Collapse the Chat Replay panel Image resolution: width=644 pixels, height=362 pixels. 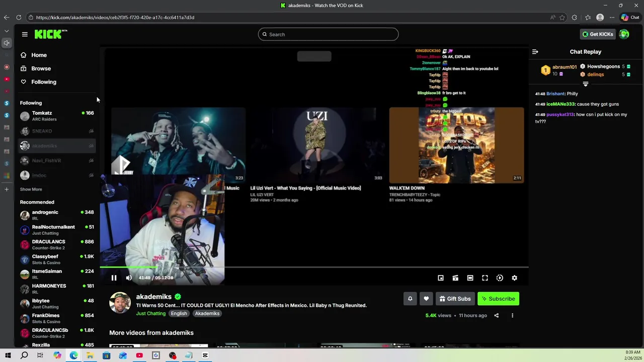pos(535,52)
